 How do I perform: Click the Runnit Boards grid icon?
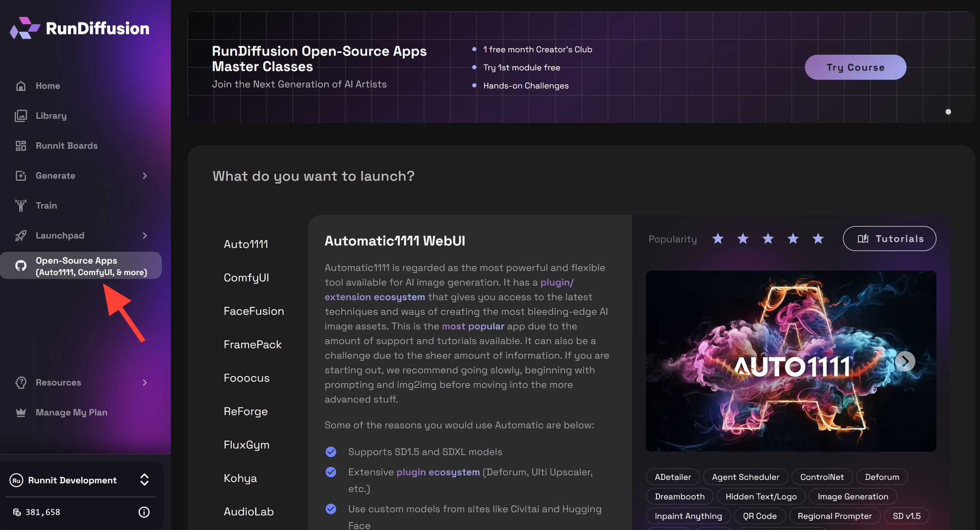[x=21, y=146]
